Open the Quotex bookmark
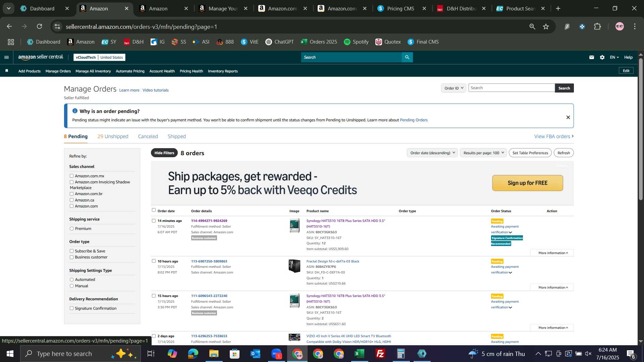The image size is (644, 362). click(x=388, y=42)
